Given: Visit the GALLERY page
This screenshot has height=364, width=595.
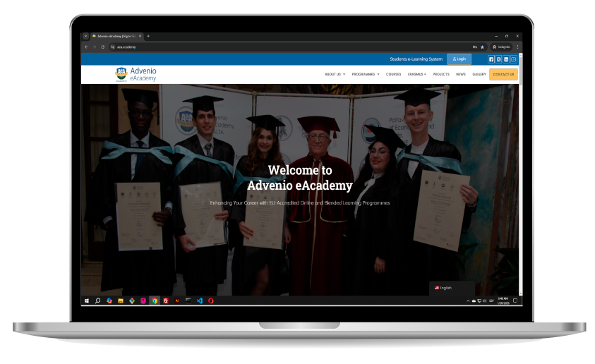Looking at the screenshot, I should [479, 74].
